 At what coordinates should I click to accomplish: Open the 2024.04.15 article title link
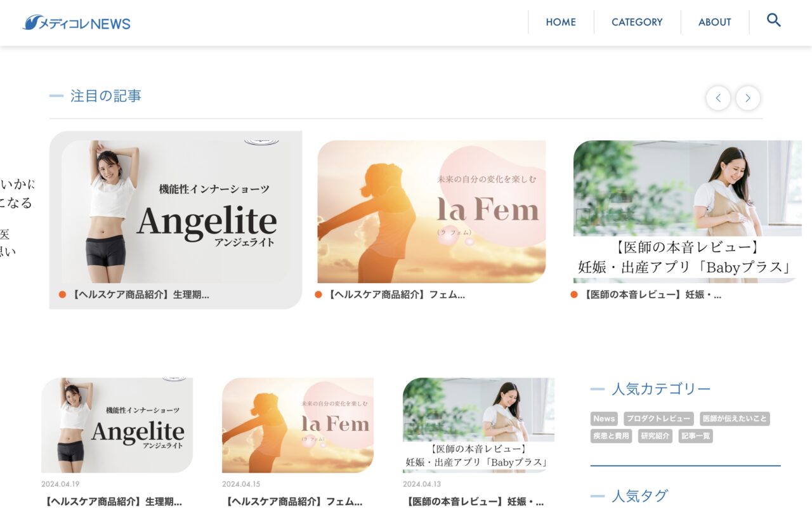tap(292, 502)
